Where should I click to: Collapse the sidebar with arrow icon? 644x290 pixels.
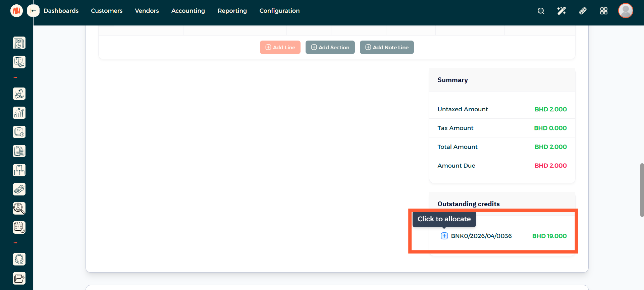(33, 11)
